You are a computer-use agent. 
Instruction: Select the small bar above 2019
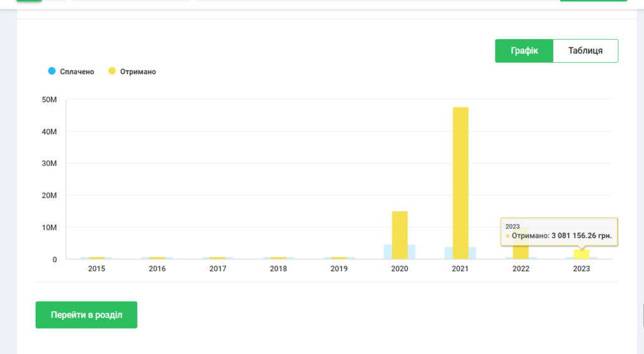(339, 258)
